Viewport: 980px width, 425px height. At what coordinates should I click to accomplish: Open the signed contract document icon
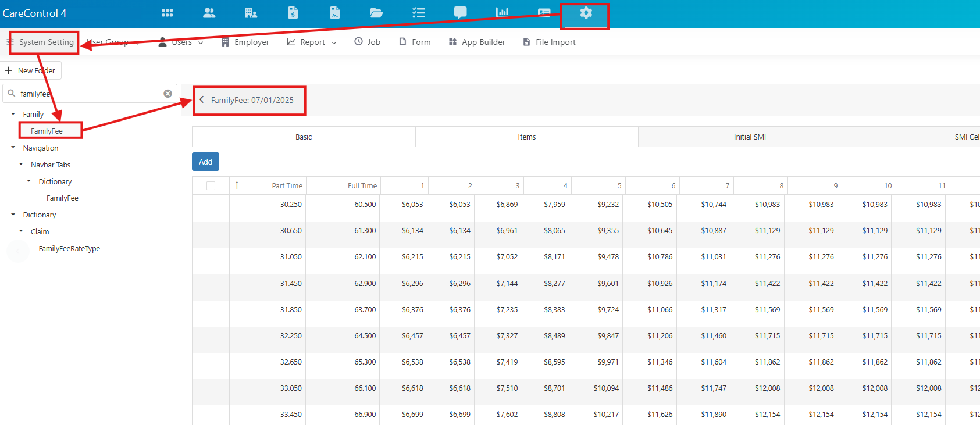click(x=335, y=13)
